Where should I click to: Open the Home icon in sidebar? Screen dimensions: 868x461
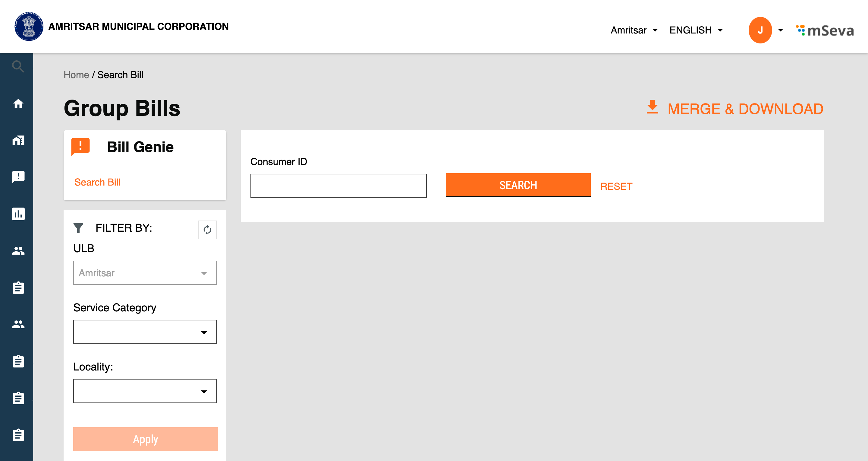click(x=18, y=103)
